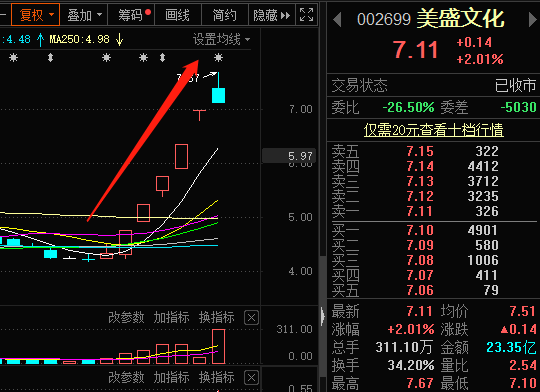Click the first up-down arrow event marker

50,58
